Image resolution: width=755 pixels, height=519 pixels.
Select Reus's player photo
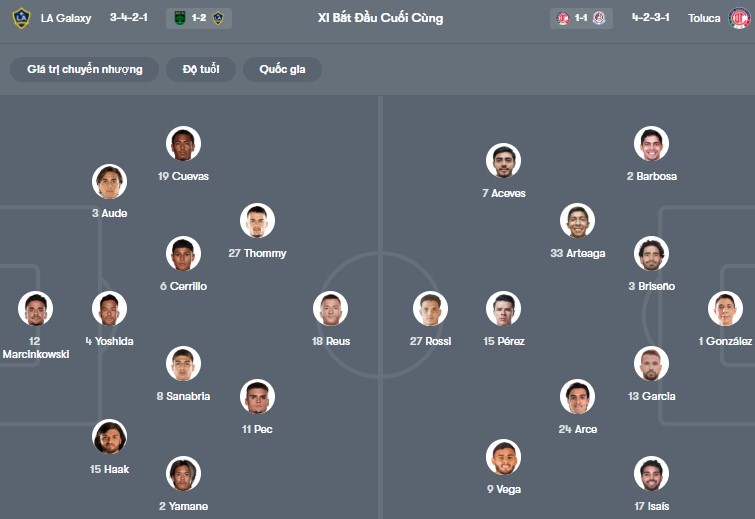point(330,308)
